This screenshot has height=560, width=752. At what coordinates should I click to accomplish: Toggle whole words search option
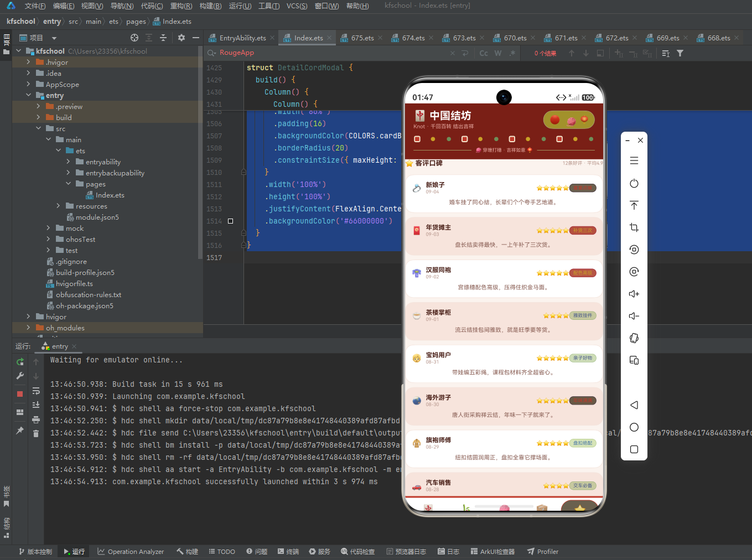(498, 53)
